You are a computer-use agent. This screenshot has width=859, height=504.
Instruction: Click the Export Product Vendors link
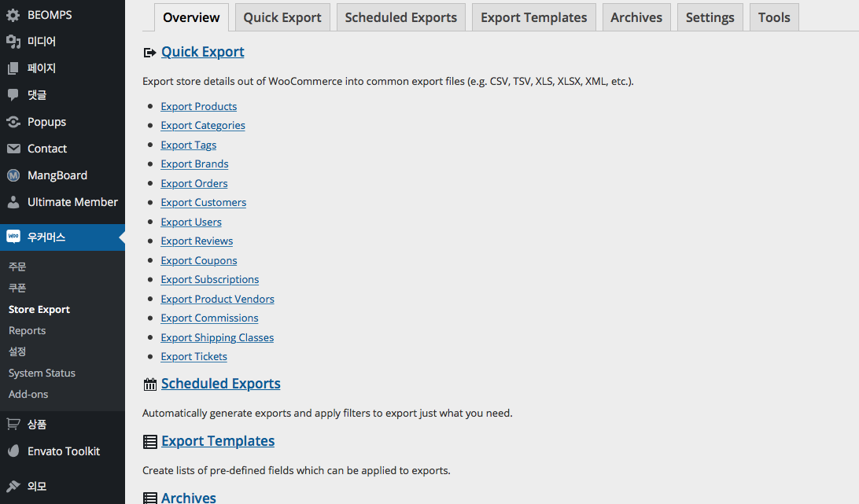tap(217, 299)
